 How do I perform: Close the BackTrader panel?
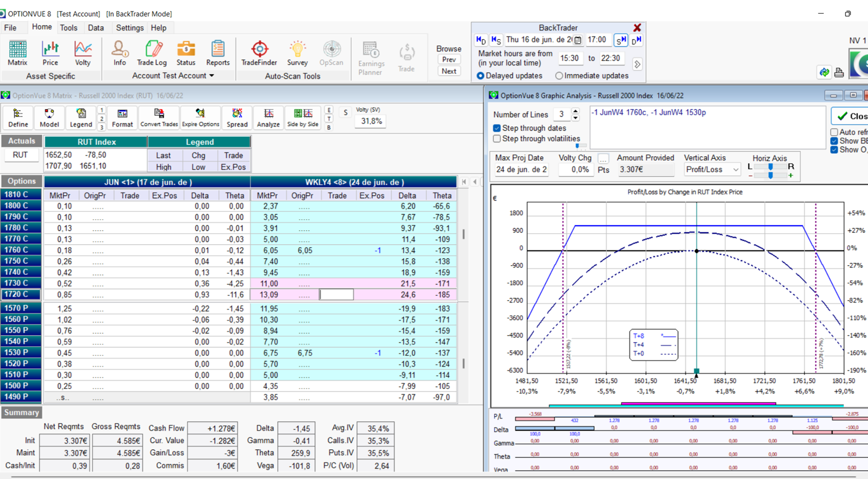point(637,28)
